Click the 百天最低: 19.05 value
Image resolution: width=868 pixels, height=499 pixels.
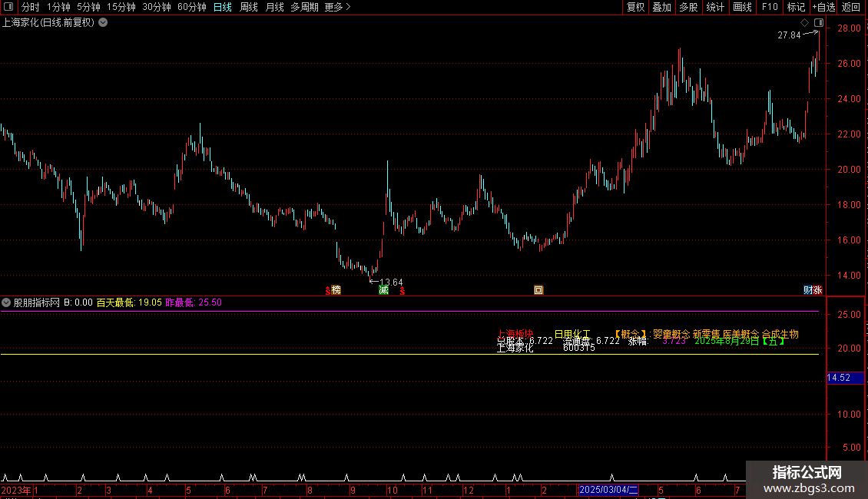coord(129,302)
